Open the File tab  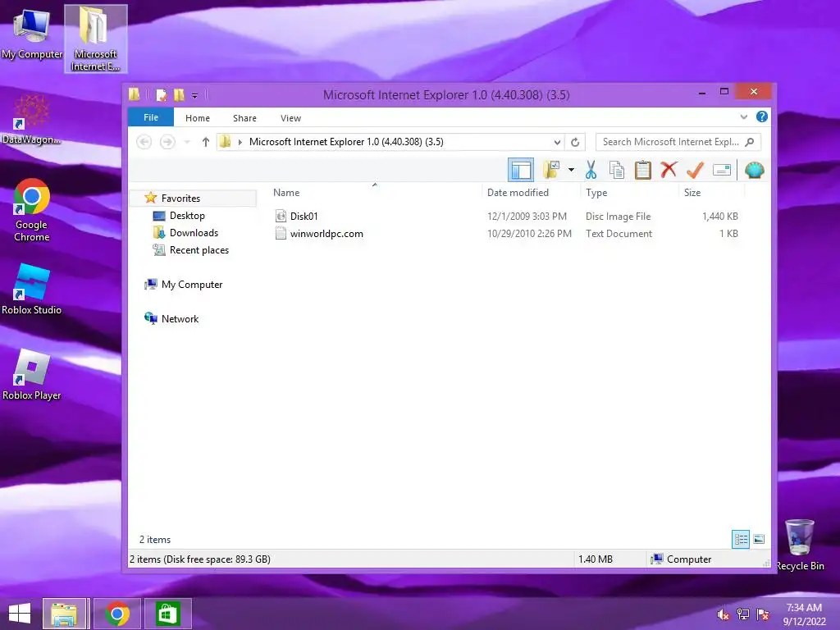click(x=151, y=117)
